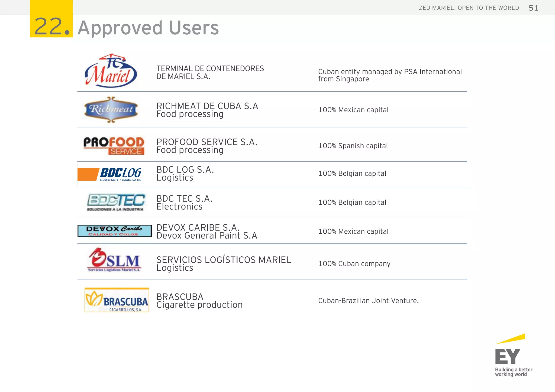Click the Brascuba Cigarrillos logo
Screen dimensions: 555x392
(x=117, y=300)
